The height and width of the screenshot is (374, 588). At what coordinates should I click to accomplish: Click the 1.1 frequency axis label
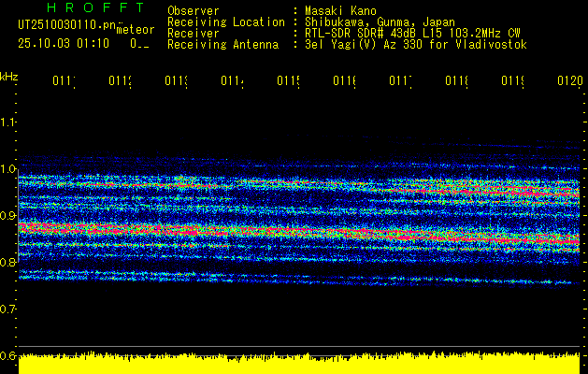(8, 122)
